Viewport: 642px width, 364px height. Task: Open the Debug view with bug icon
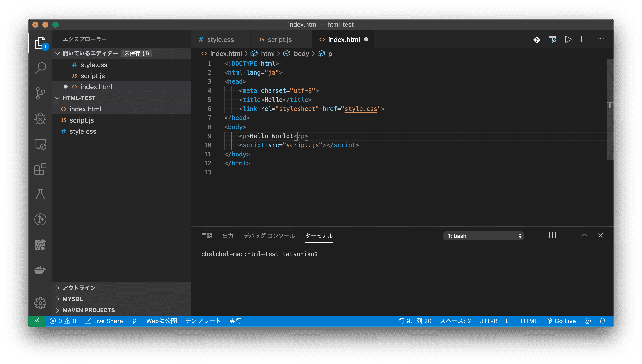click(x=40, y=118)
